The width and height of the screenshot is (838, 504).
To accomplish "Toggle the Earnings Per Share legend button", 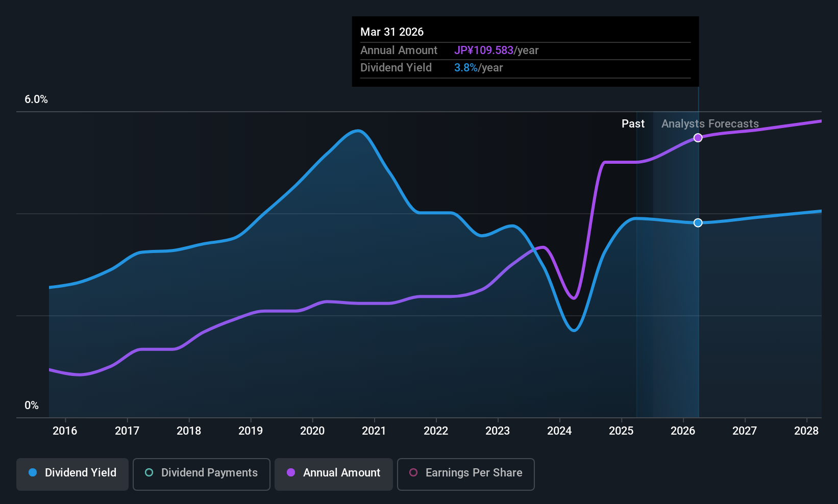I will (465, 474).
